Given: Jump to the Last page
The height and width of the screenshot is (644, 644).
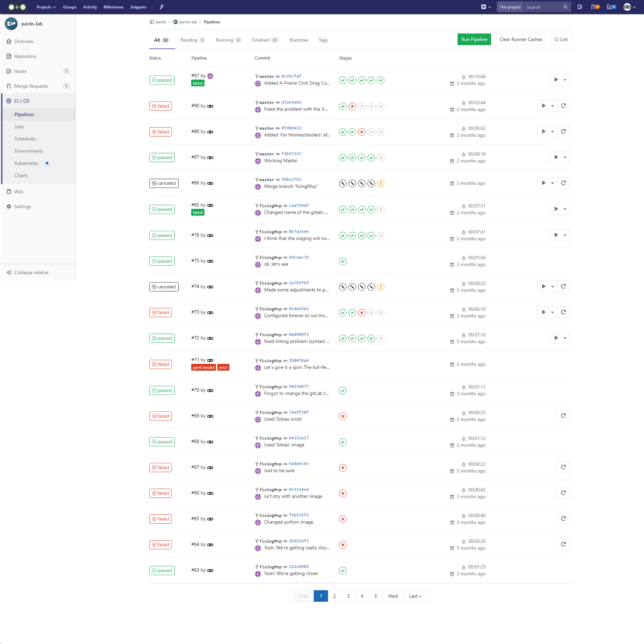Looking at the screenshot, I should (x=415, y=596).
